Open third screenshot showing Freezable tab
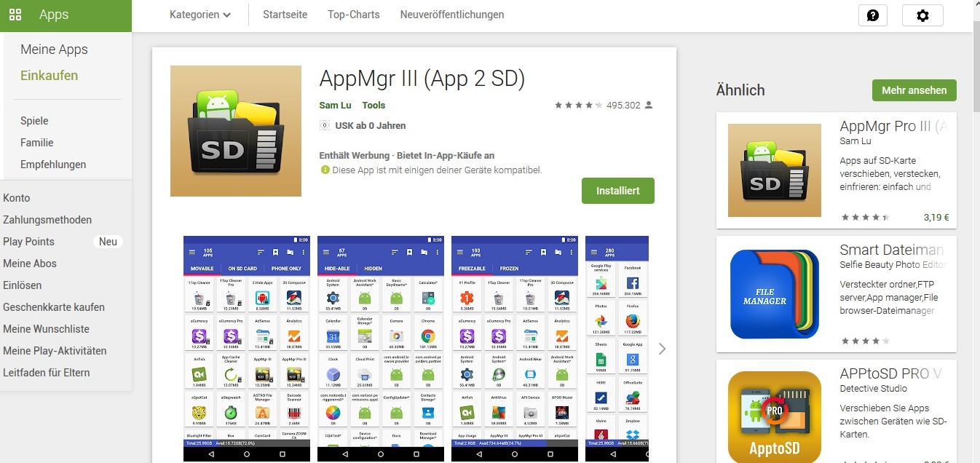980x463 pixels. [515, 348]
